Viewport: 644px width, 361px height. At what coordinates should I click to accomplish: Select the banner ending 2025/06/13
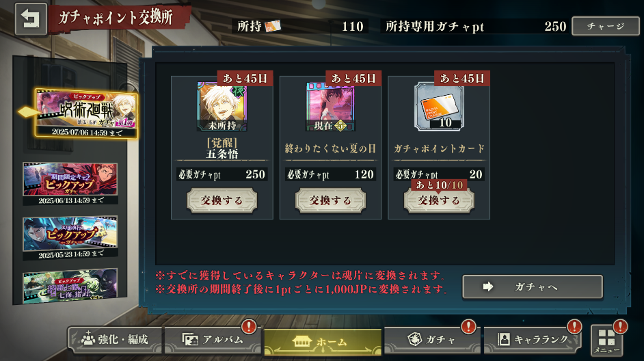(x=70, y=184)
